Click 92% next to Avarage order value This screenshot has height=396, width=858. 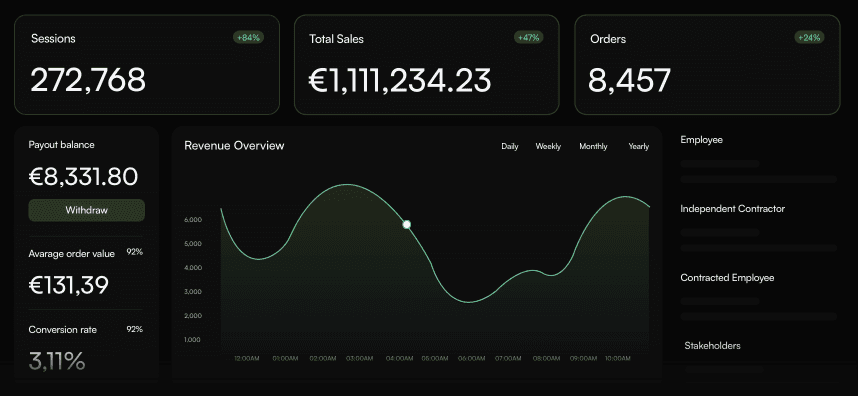pos(135,252)
